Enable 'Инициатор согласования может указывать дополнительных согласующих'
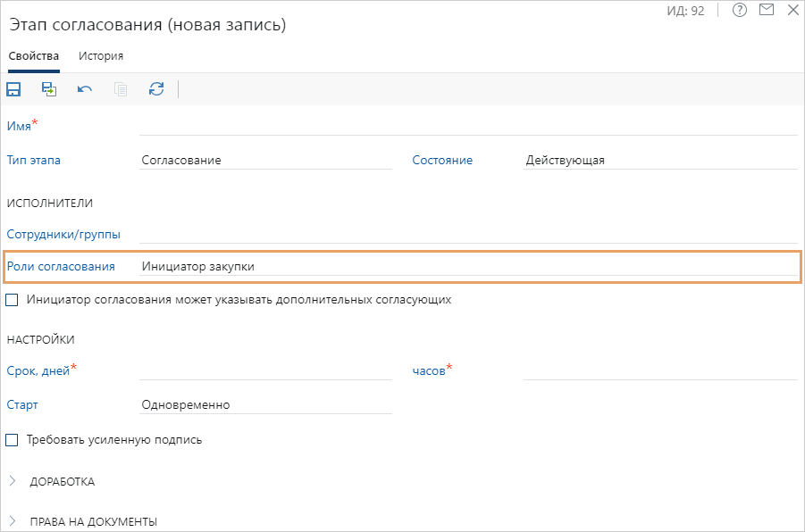This screenshot has height=532, width=805. tap(12, 300)
